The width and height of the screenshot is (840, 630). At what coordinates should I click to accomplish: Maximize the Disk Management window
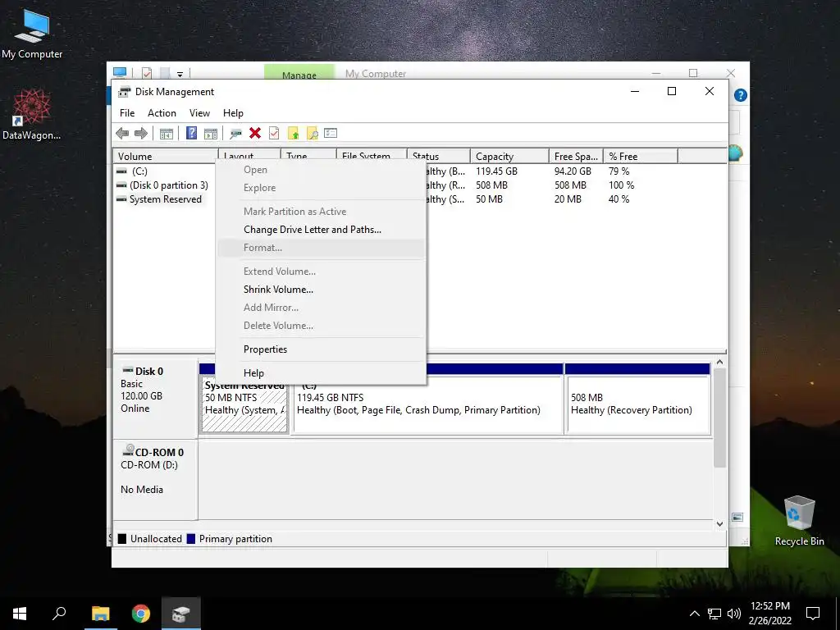click(672, 92)
